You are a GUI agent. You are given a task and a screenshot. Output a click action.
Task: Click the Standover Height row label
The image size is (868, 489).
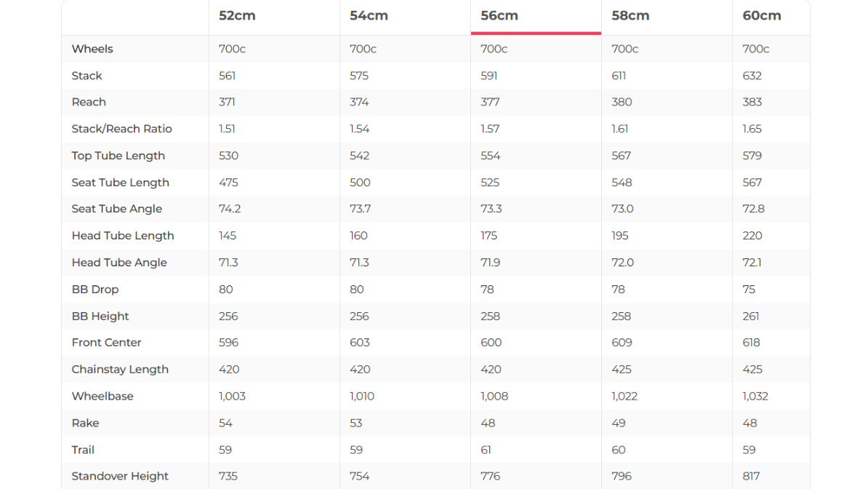coord(120,476)
